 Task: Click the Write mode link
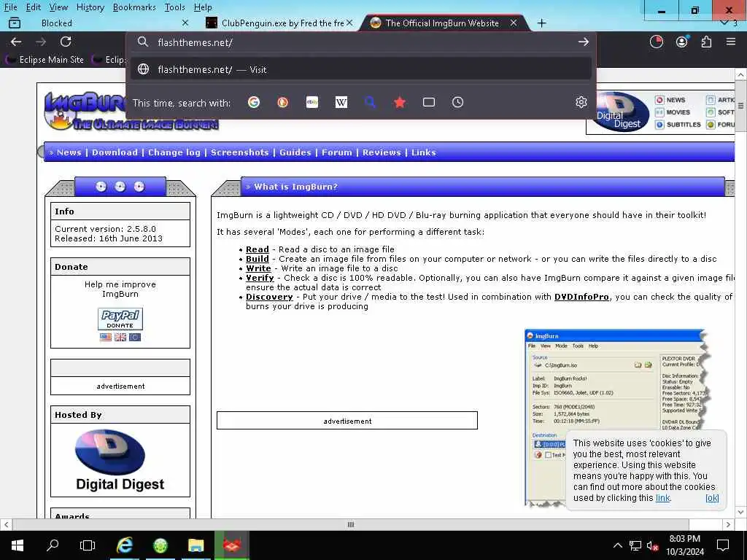pyautogui.click(x=258, y=268)
